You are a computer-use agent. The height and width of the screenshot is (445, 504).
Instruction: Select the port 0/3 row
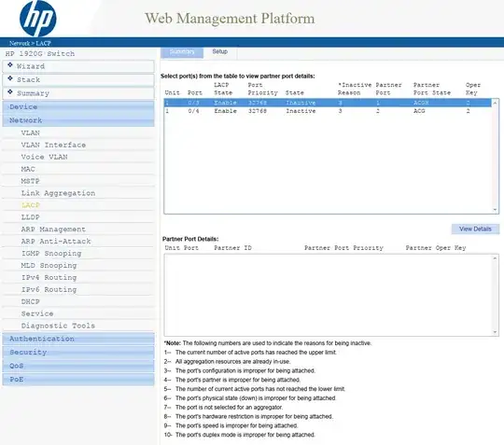tap(328, 103)
